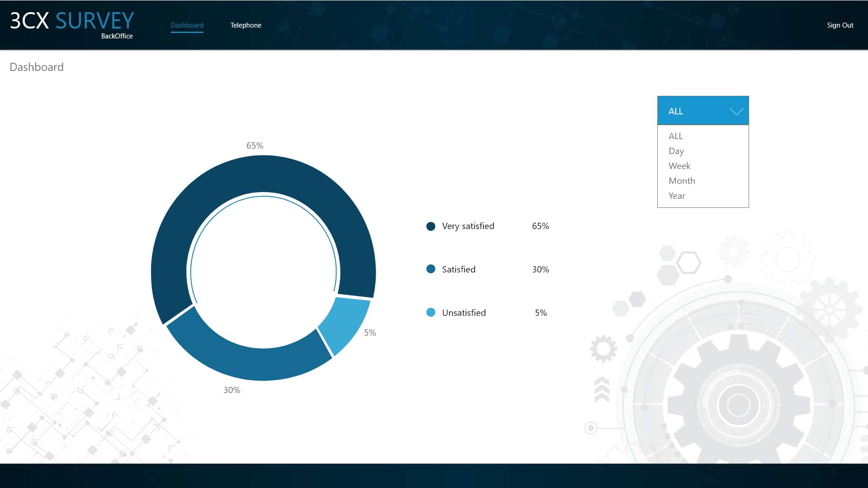The width and height of the screenshot is (868, 488).
Task: Select the Year filter option
Action: click(x=677, y=196)
